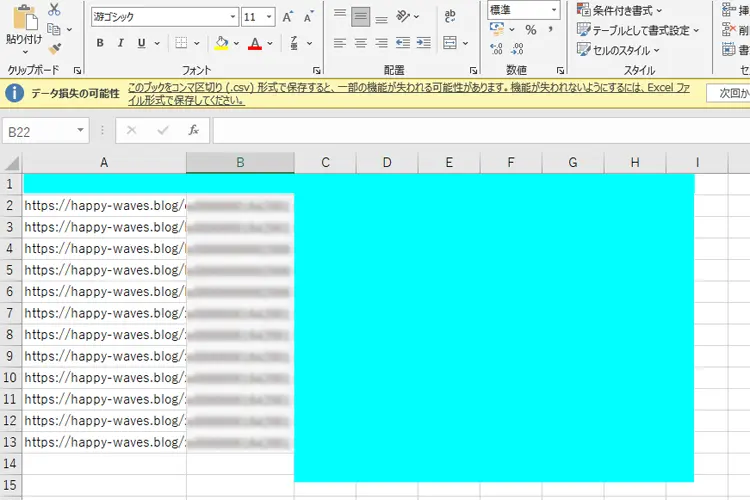Click the Cut scissors icon
This screenshot has width=750, height=500.
[x=53, y=9]
